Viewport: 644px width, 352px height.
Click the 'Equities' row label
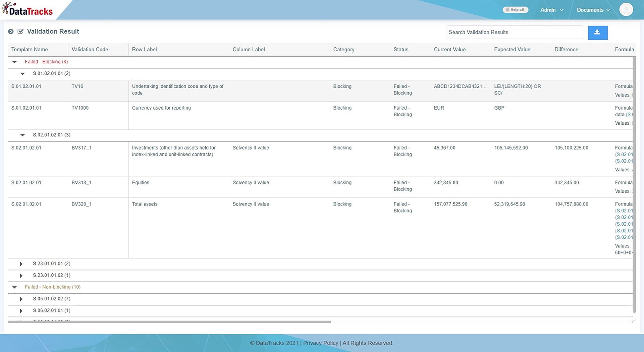tap(141, 182)
